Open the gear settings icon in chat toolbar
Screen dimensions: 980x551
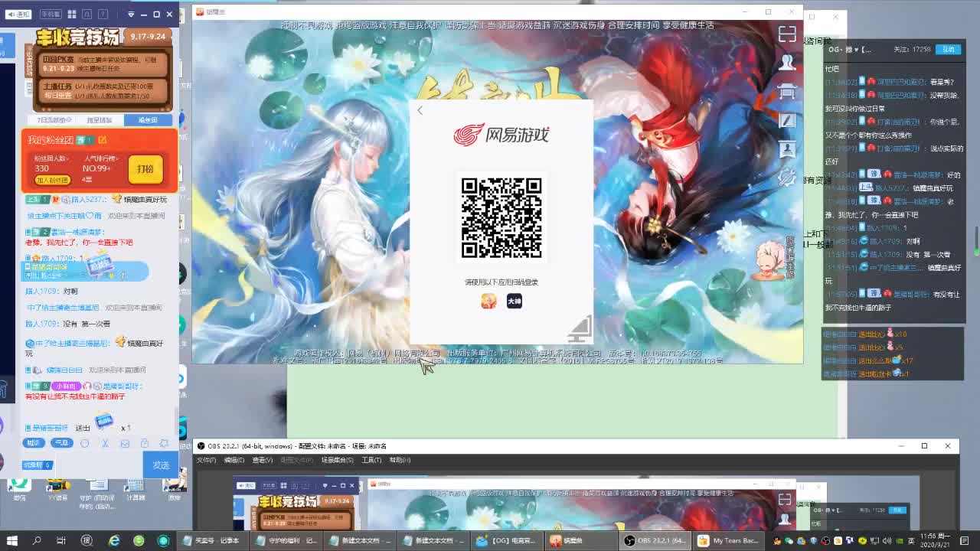(x=163, y=443)
